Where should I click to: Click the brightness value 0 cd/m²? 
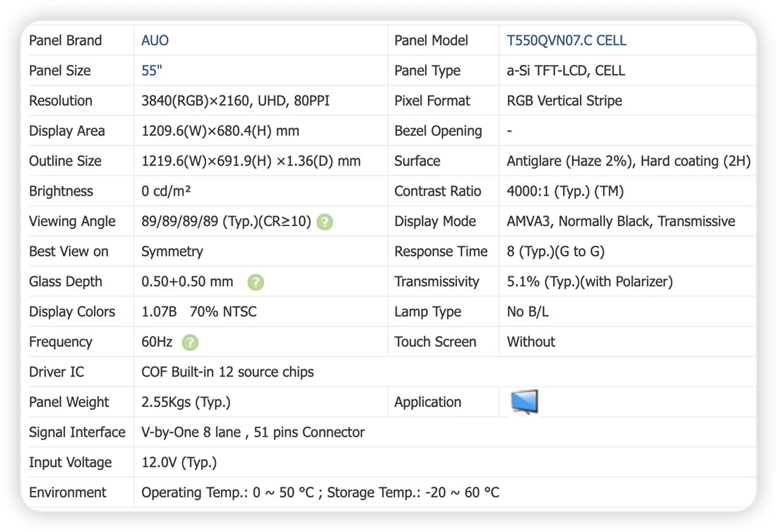[x=166, y=191]
